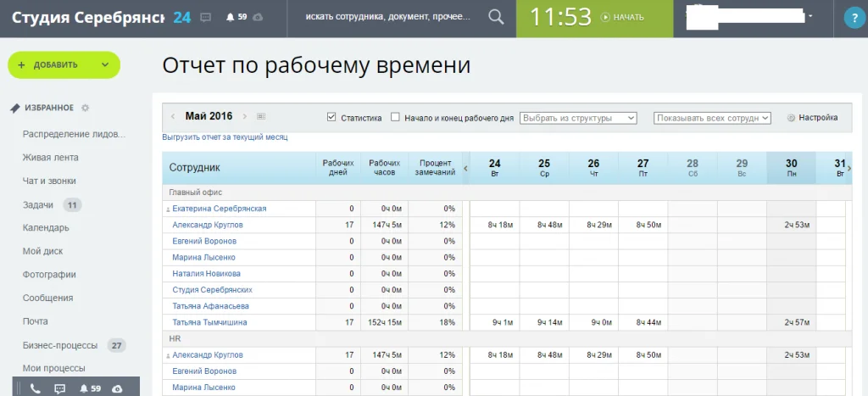Open help via the question mark icon
868x396 pixels.
tap(854, 19)
